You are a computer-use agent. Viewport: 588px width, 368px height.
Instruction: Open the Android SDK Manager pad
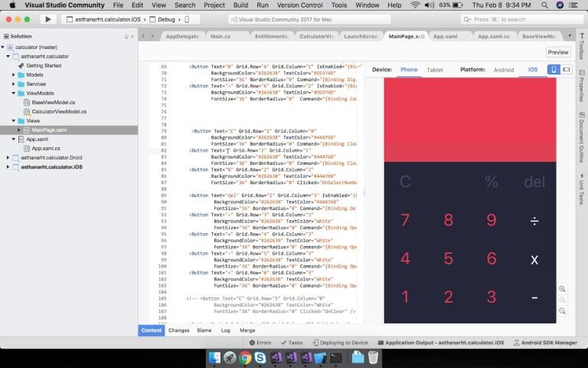coord(545,343)
